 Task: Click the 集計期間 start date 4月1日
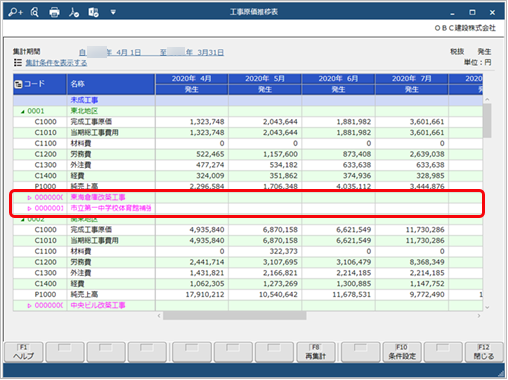tap(129, 52)
